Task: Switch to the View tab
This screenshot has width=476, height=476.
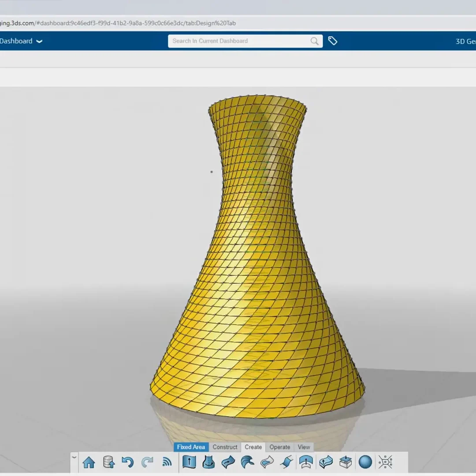Action: point(304,447)
